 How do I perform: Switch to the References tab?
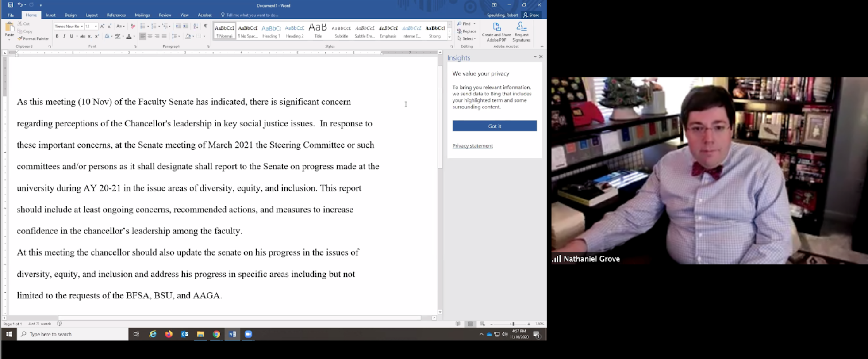pyautogui.click(x=116, y=15)
